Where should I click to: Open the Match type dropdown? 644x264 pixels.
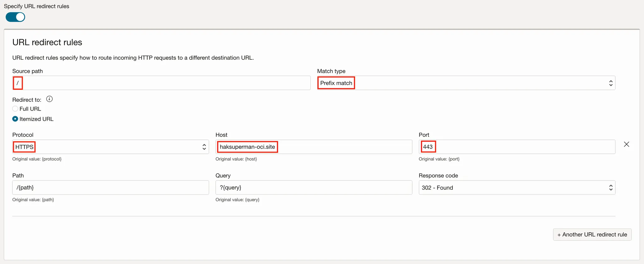(x=466, y=83)
